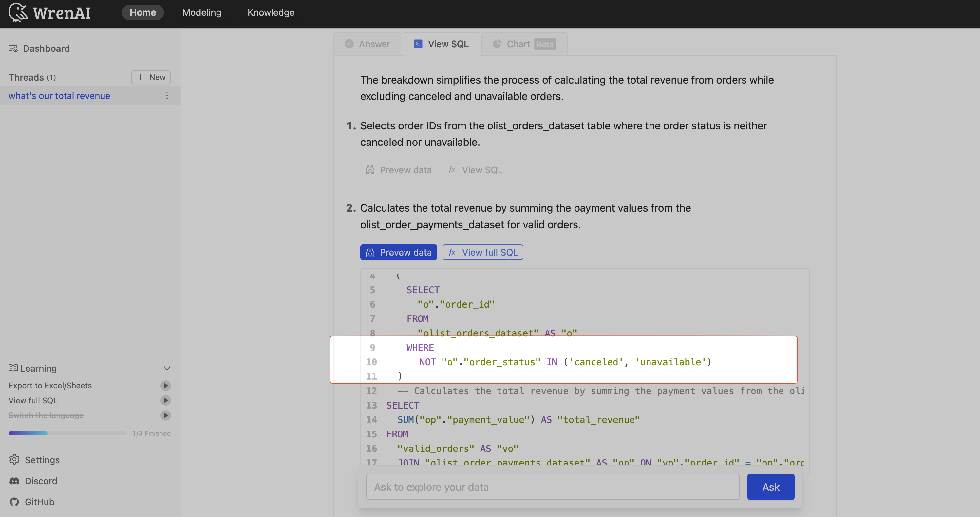Click the step 2 description text
This screenshot has width=980, height=517.
pyautogui.click(x=525, y=216)
